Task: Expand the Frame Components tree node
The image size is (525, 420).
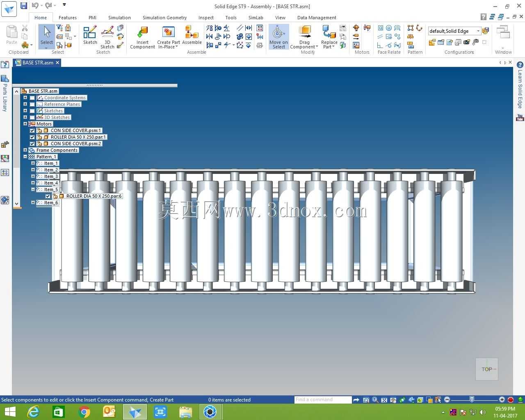Action: coord(25,150)
